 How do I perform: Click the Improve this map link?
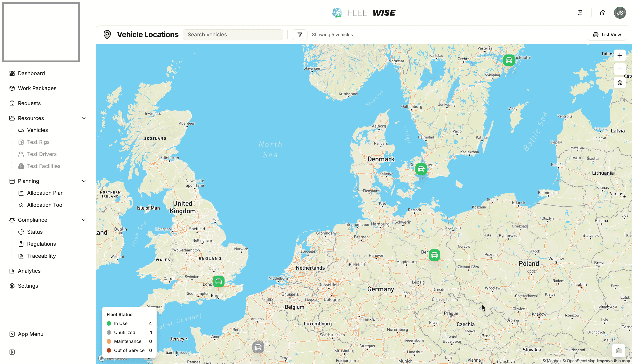point(613,361)
